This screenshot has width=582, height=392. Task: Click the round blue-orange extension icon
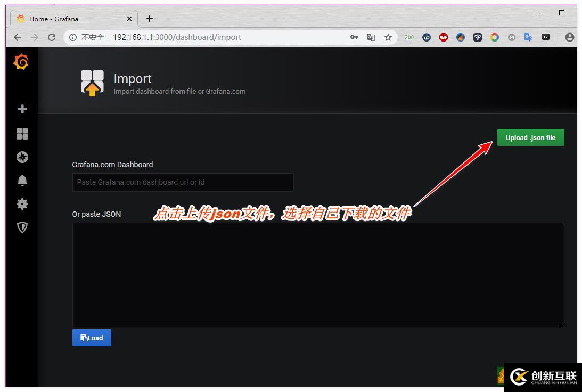(461, 37)
